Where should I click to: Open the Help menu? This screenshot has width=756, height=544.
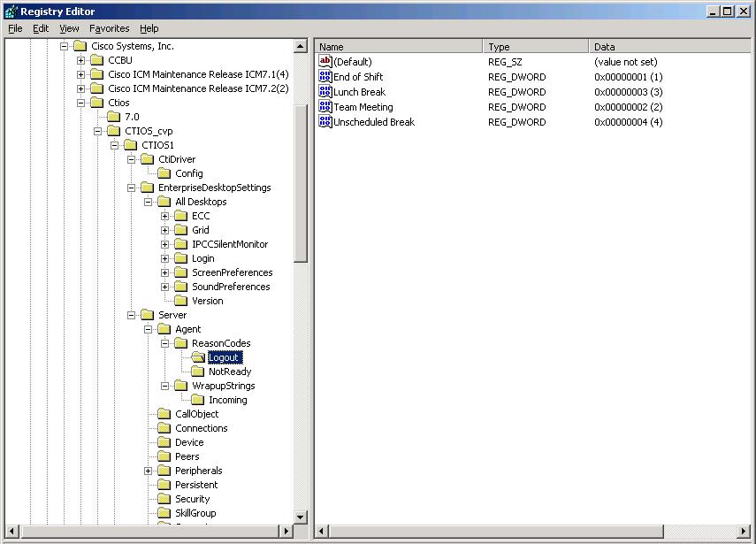(x=149, y=28)
